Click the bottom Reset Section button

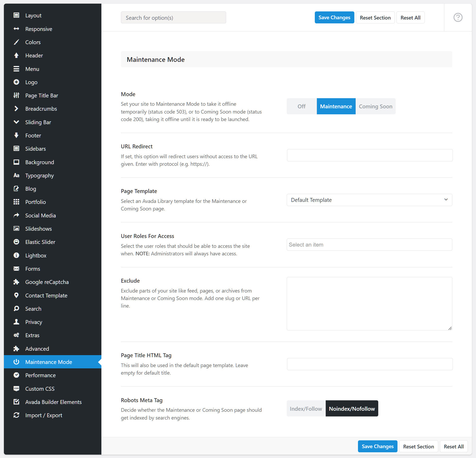tap(418, 446)
